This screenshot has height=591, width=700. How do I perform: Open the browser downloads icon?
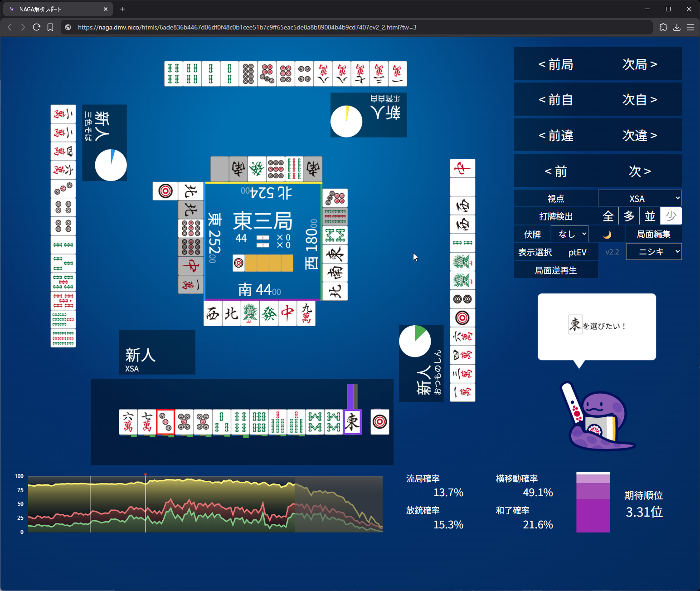677,27
